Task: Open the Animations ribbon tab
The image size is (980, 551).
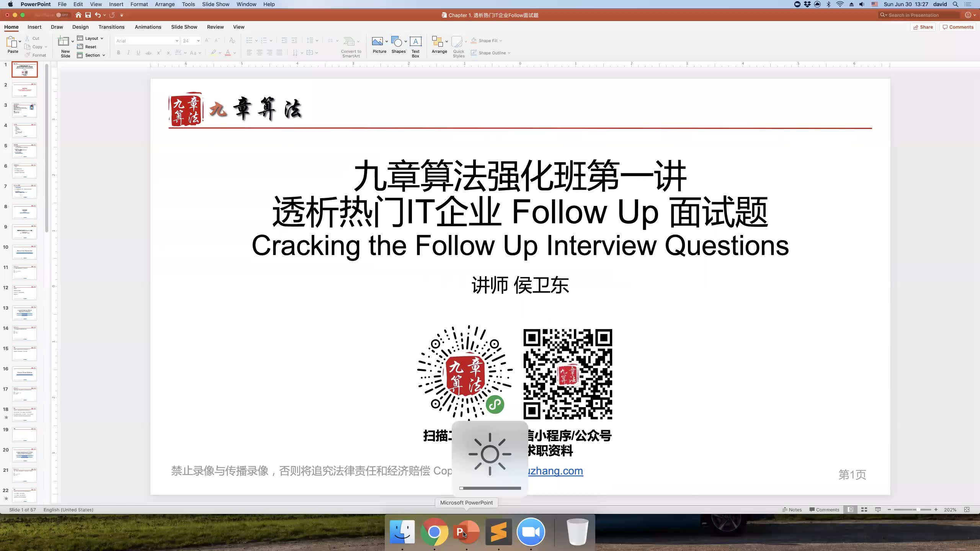Action: tap(147, 27)
